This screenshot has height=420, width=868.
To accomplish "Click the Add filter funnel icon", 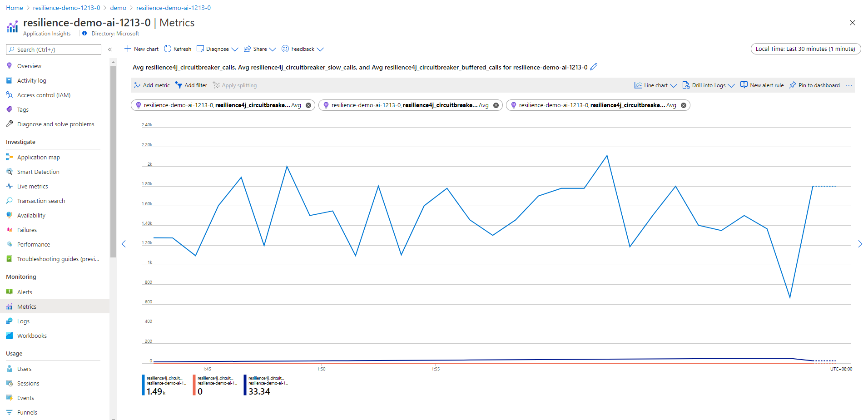I will tap(179, 85).
